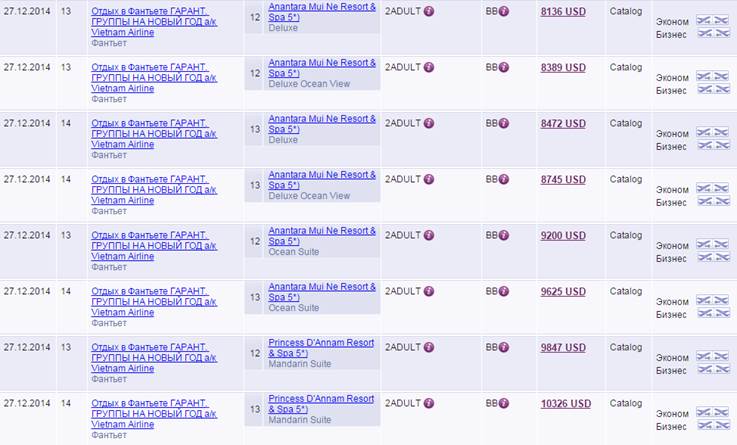This screenshot has height=445, width=737.
Task: Click the Catalog label in the 8136 USD row
Action: pyautogui.click(x=626, y=11)
